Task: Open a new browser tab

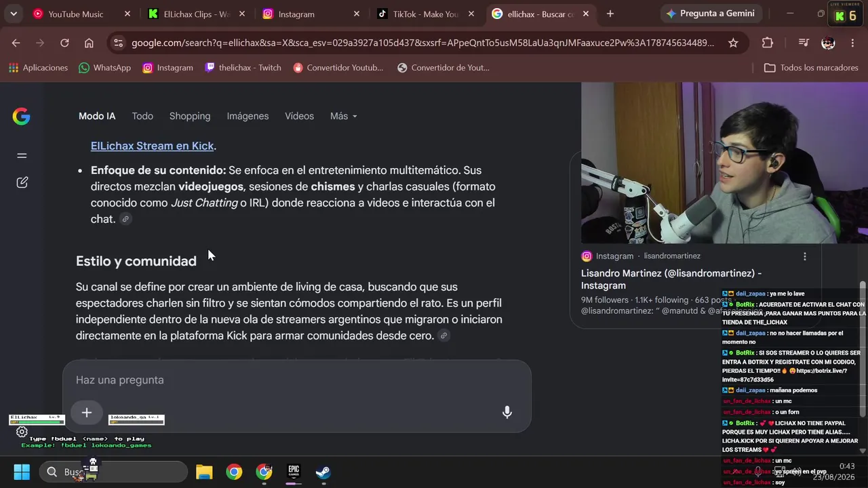Action: pyautogui.click(x=610, y=14)
